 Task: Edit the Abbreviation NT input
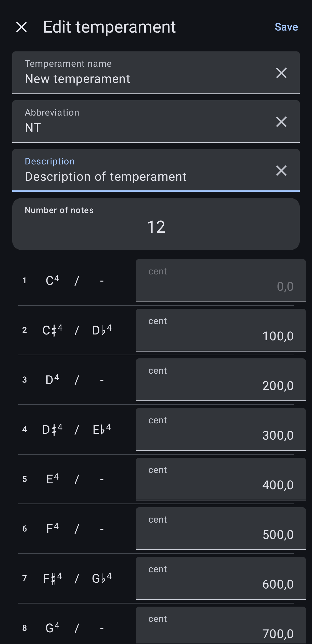click(143, 127)
